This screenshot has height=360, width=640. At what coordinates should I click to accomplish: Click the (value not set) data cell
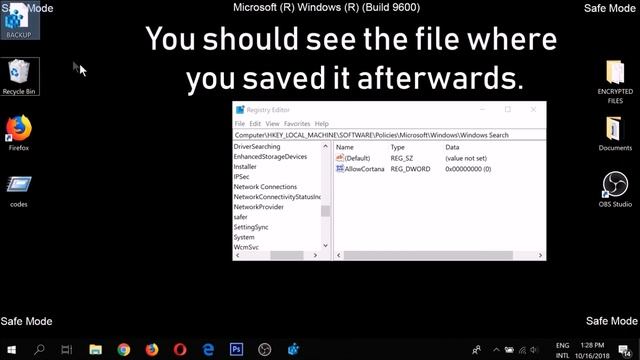[466, 158]
